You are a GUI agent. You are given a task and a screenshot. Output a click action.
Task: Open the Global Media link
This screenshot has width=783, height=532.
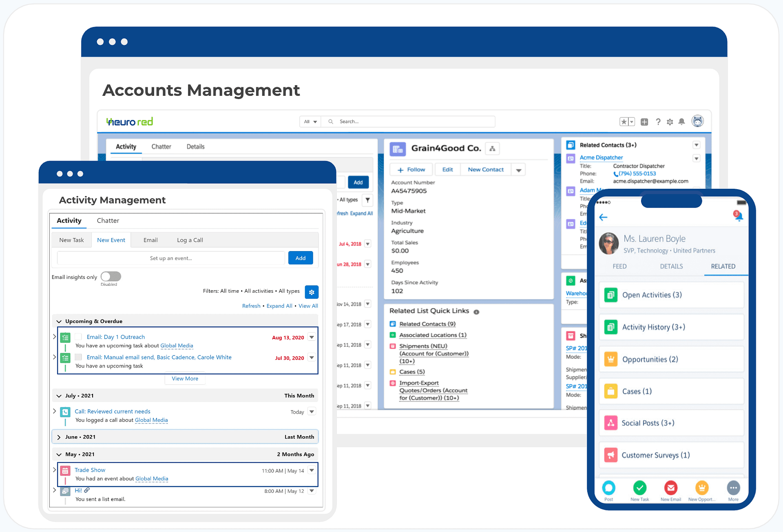click(177, 345)
